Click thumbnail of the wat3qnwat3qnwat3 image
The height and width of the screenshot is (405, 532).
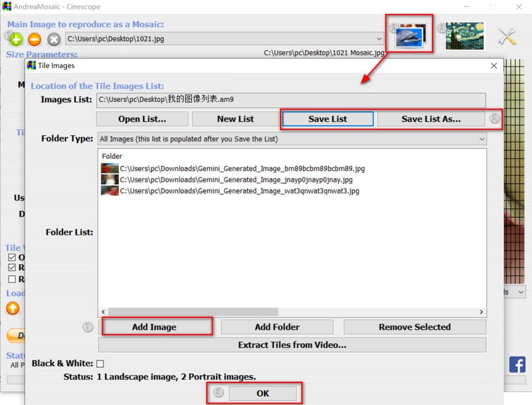(x=110, y=191)
